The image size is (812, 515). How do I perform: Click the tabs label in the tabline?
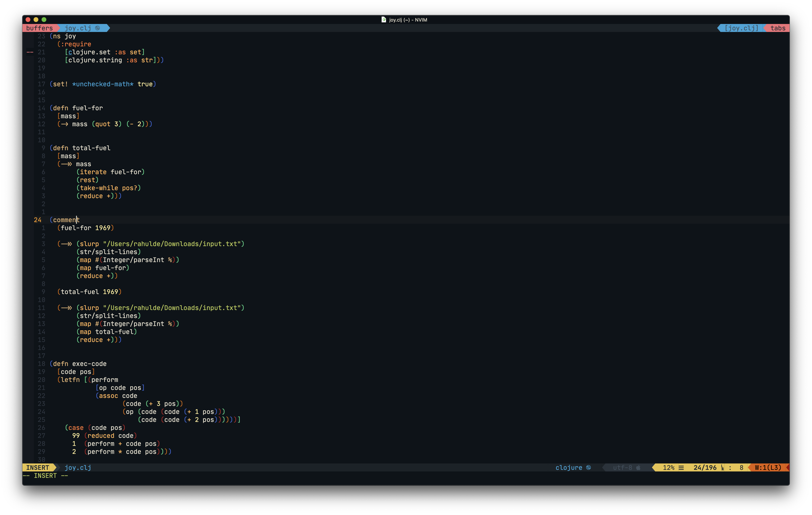pos(778,28)
